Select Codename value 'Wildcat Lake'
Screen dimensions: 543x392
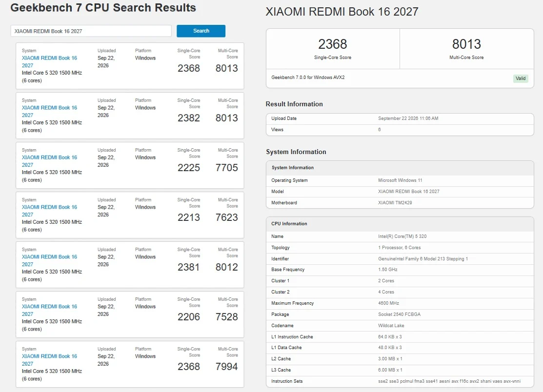tap(391, 326)
